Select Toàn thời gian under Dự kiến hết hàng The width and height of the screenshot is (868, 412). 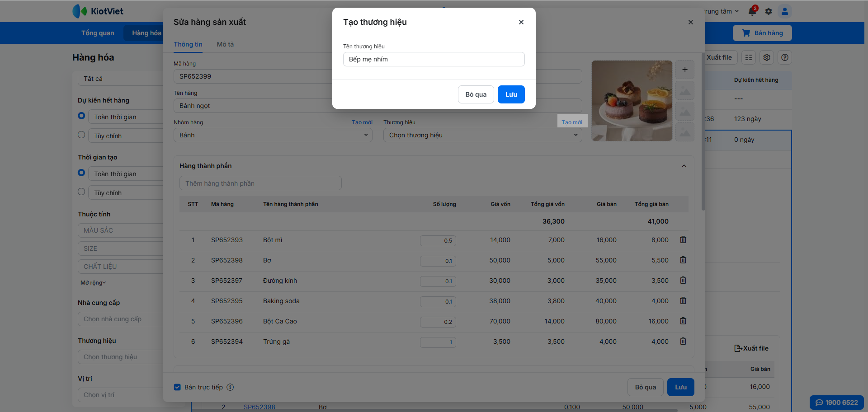click(81, 116)
